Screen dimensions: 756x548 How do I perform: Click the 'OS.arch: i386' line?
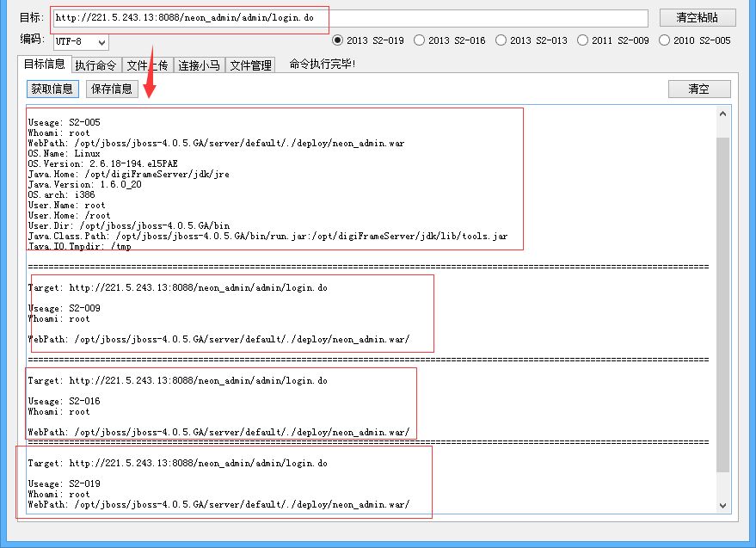pyautogui.click(x=61, y=195)
